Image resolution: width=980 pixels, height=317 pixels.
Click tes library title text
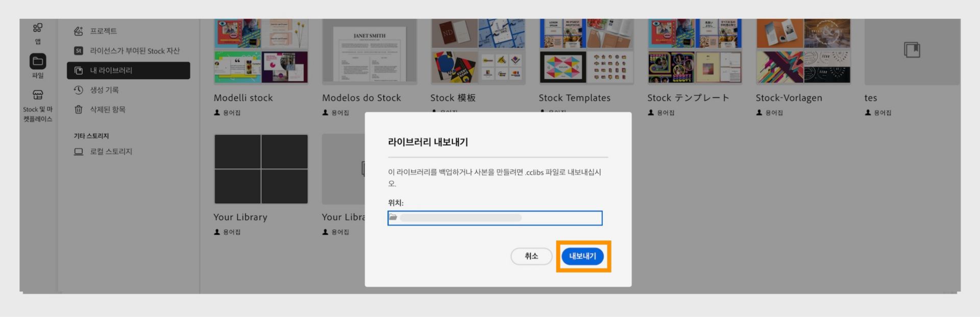(870, 97)
